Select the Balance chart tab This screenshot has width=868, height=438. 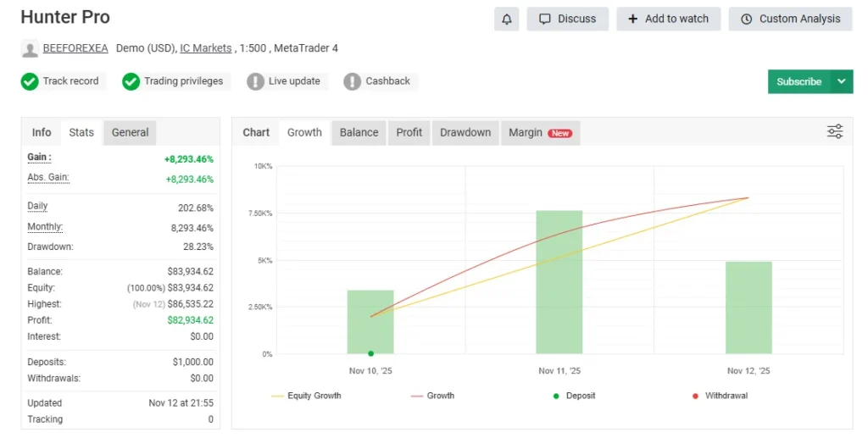(359, 133)
